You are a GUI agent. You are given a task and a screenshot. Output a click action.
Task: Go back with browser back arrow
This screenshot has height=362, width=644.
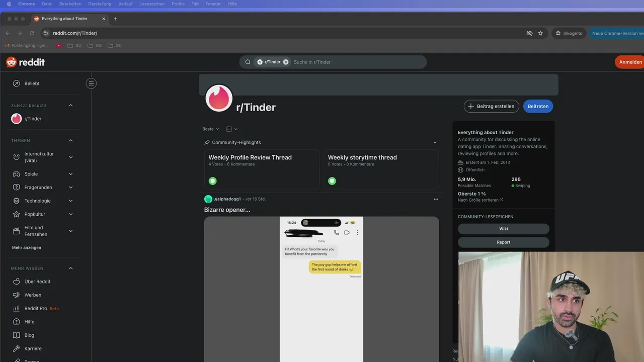[8, 33]
